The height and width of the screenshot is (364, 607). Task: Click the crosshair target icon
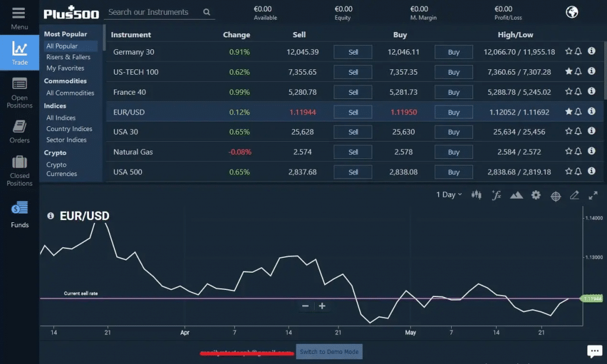(555, 196)
